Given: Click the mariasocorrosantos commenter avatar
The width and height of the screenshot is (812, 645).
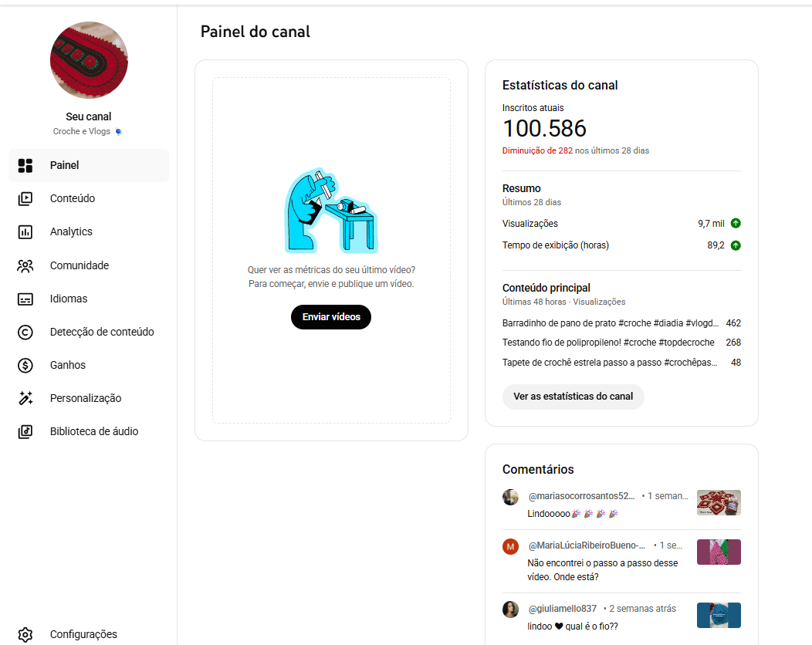Looking at the screenshot, I should pos(510,498).
